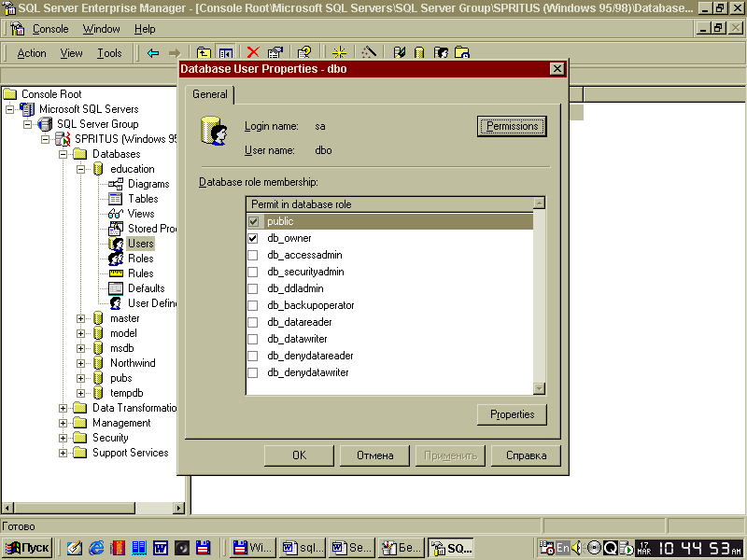Select the Defaults node in the tree
747x560 pixels.
point(147,288)
